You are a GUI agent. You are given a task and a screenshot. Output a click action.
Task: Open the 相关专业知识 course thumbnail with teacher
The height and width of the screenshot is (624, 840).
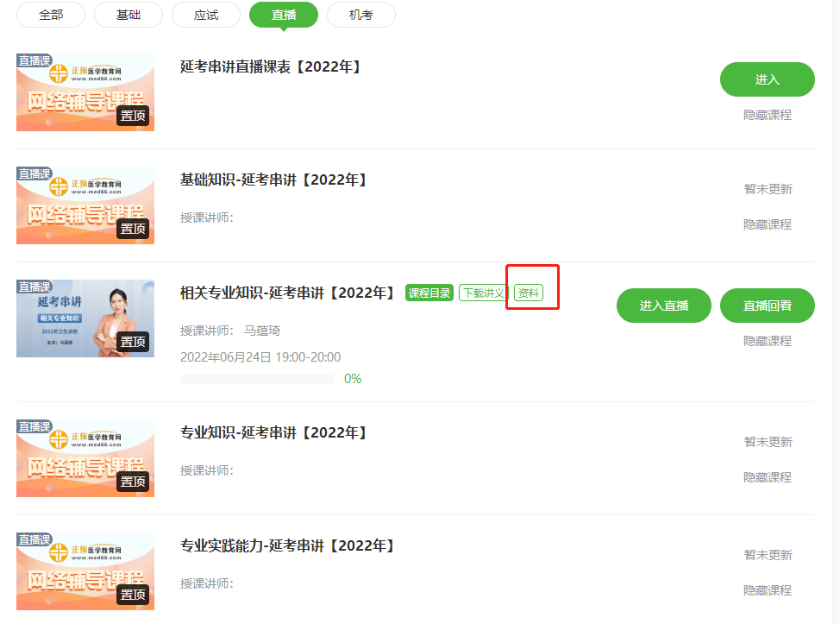tap(85, 318)
